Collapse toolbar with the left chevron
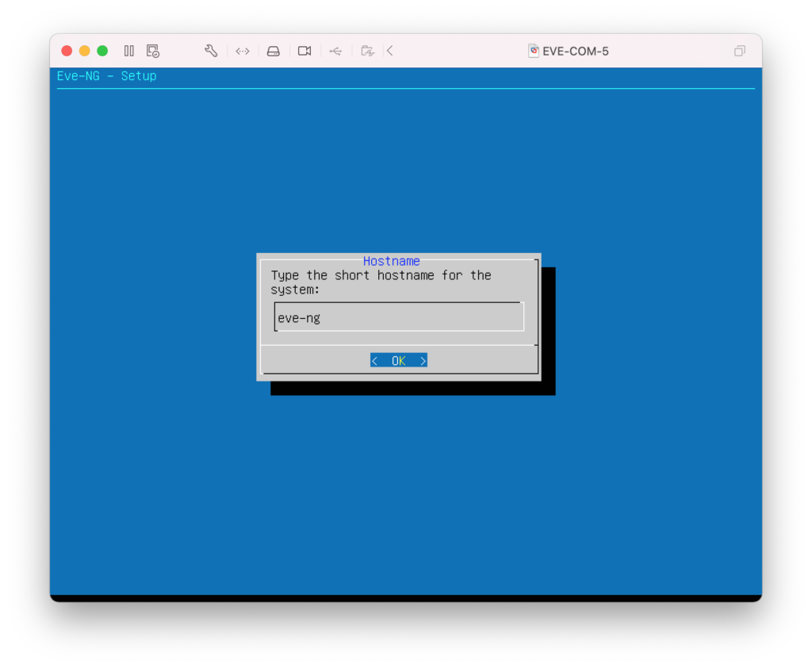This screenshot has height=668, width=812. pyautogui.click(x=390, y=51)
